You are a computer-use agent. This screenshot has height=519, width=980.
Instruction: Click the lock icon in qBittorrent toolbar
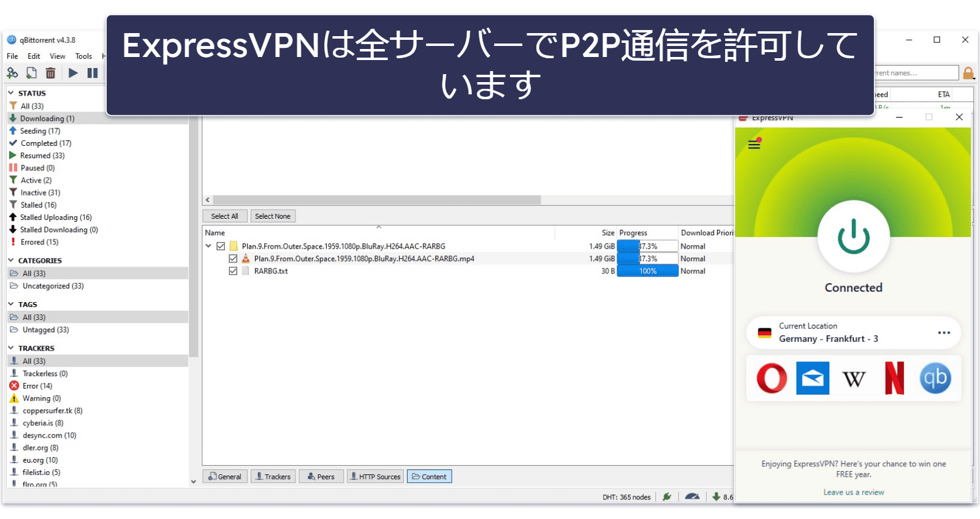(x=968, y=73)
